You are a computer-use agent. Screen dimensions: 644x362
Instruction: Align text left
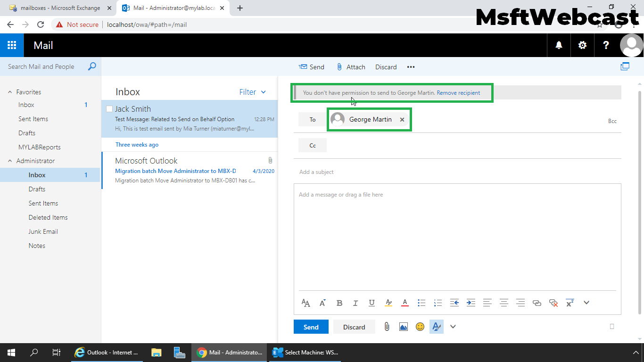[487, 303]
